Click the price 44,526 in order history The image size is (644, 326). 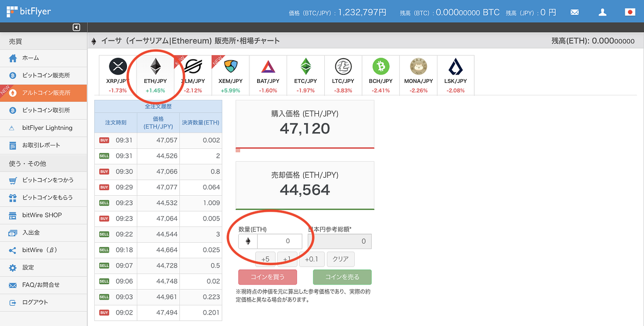click(167, 156)
